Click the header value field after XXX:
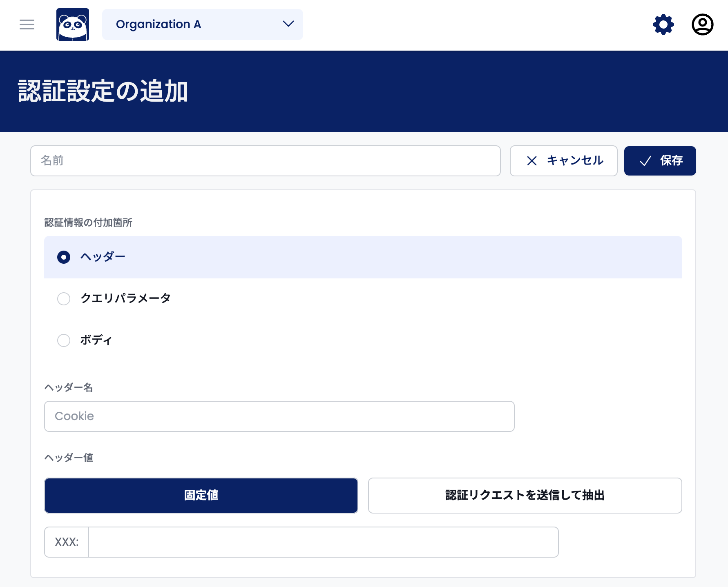Viewport: 728px width, 587px height. [324, 542]
